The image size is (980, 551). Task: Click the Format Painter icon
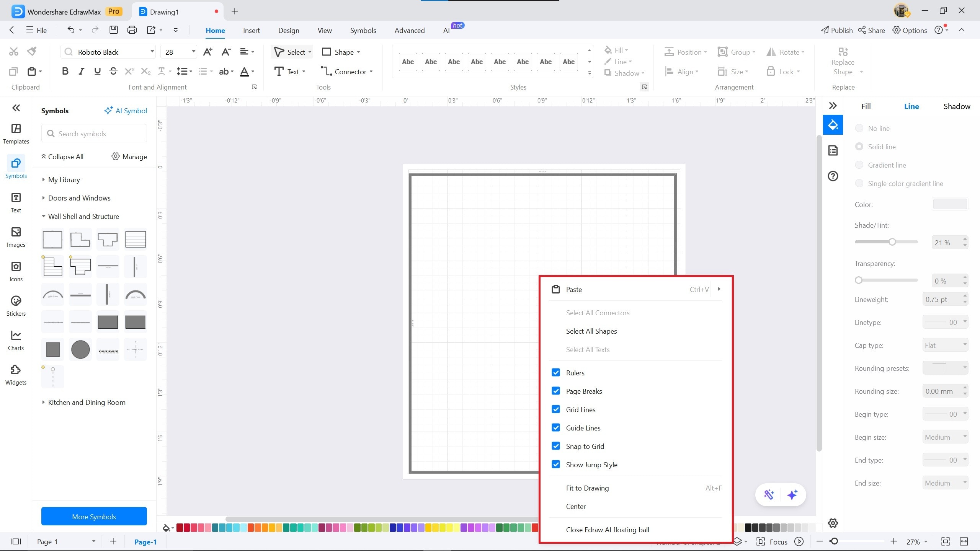[x=32, y=51]
